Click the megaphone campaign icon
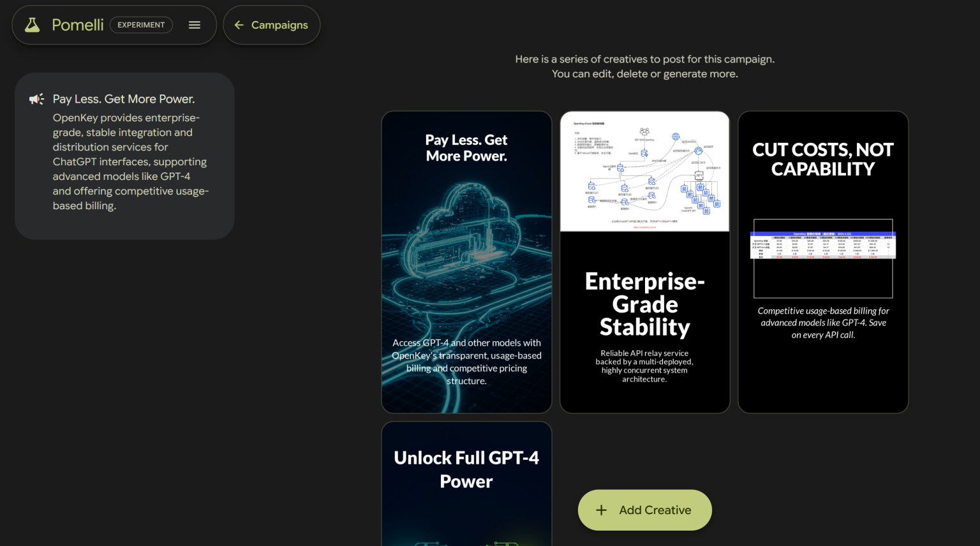This screenshot has height=546, width=980. click(36, 99)
